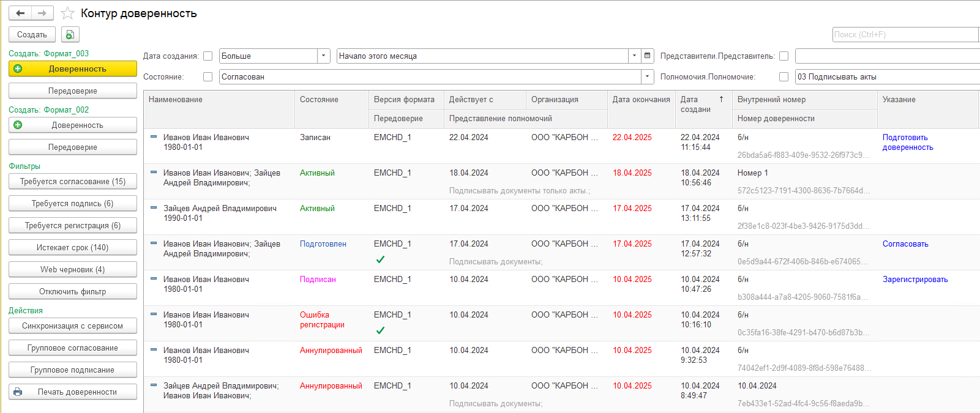Follow the 'Согласовать' link
This screenshot has width=980, height=413.
point(905,244)
